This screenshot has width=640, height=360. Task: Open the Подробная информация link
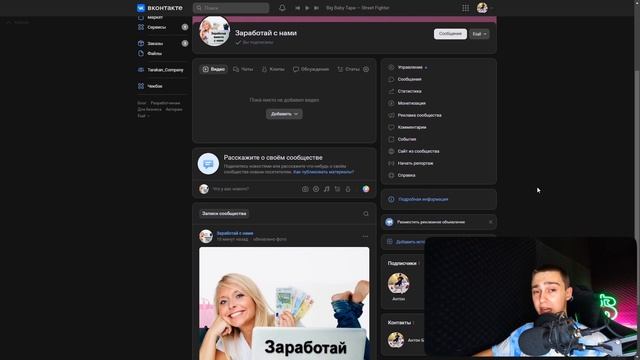[x=423, y=199]
